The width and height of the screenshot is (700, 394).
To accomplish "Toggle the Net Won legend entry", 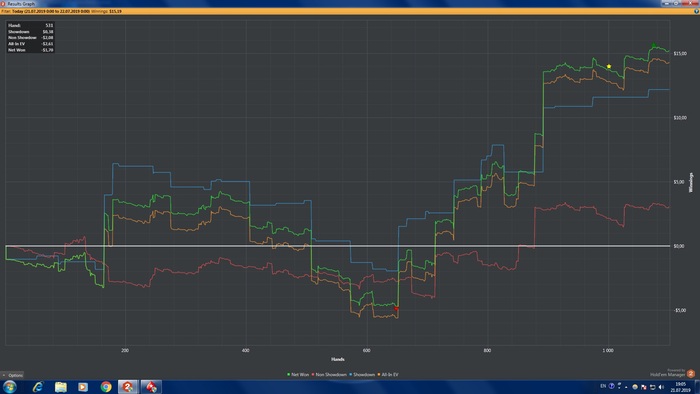I will tap(298, 375).
